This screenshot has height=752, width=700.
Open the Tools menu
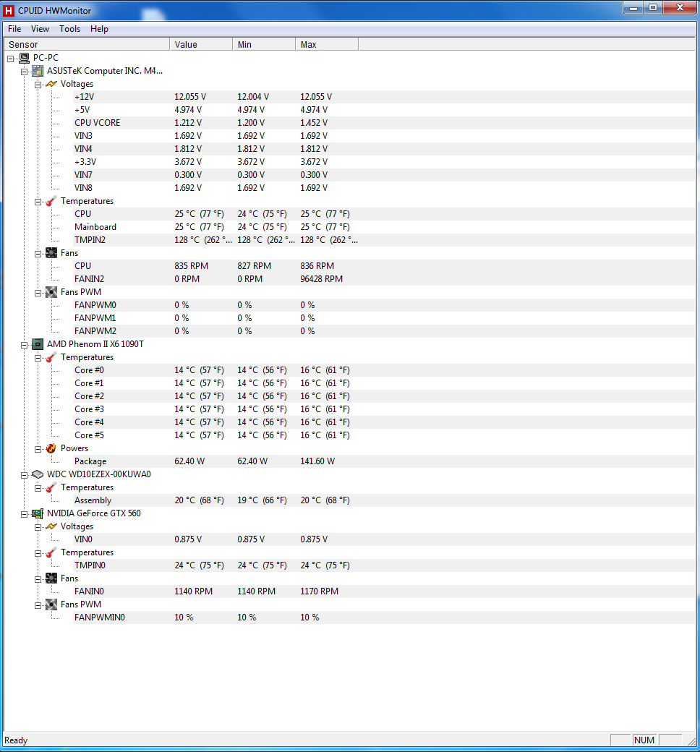click(x=69, y=29)
